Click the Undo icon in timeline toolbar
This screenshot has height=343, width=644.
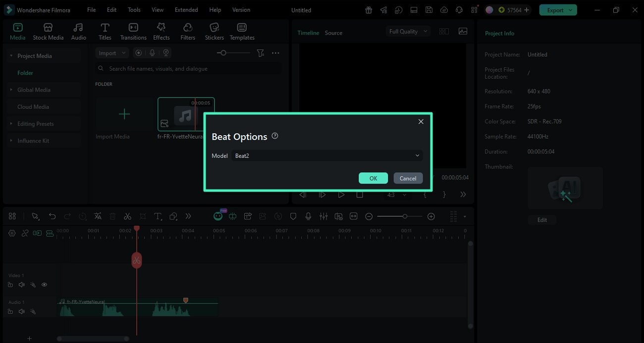(52, 216)
